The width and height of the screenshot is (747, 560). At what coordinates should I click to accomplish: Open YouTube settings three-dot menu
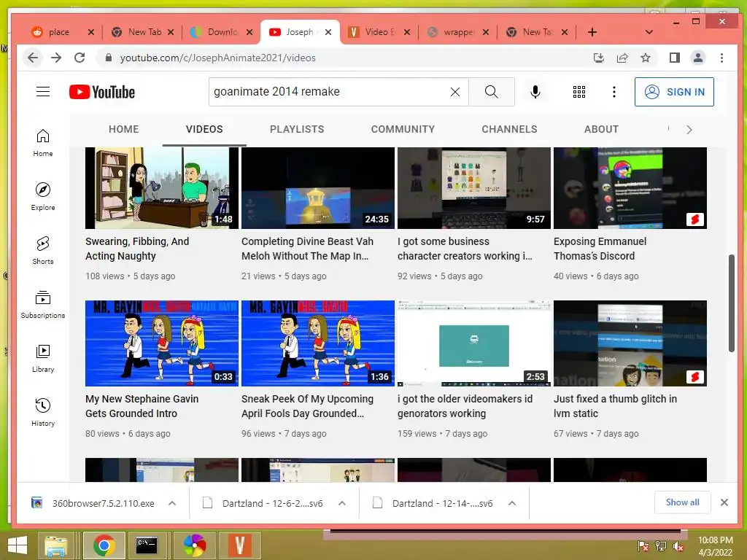coord(614,92)
